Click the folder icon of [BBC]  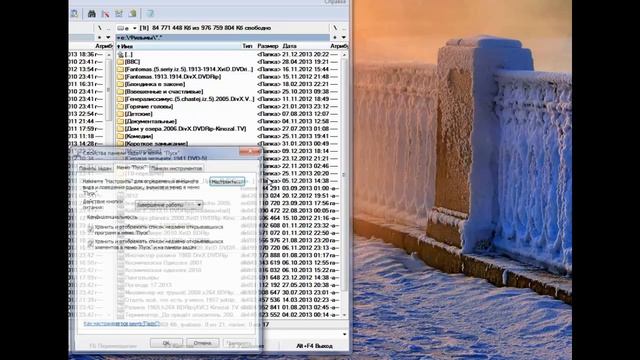(x=120, y=62)
